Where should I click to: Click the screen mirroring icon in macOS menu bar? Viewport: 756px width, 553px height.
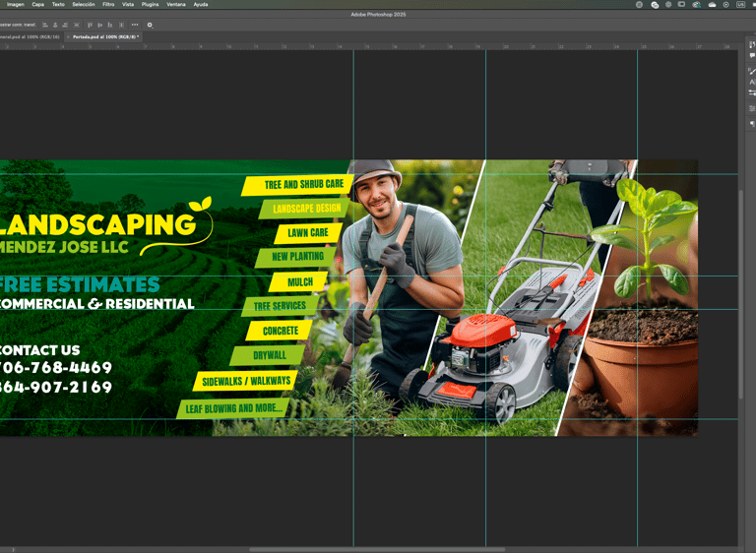681,4
